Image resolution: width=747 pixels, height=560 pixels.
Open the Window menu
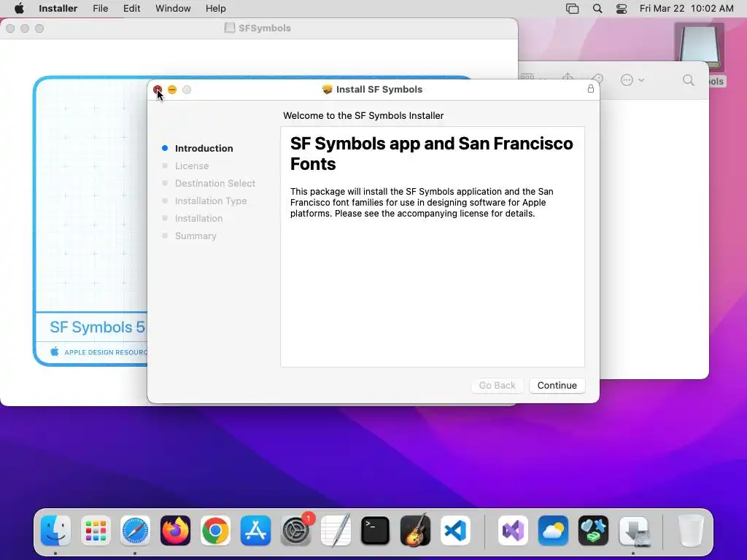click(x=173, y=9)
